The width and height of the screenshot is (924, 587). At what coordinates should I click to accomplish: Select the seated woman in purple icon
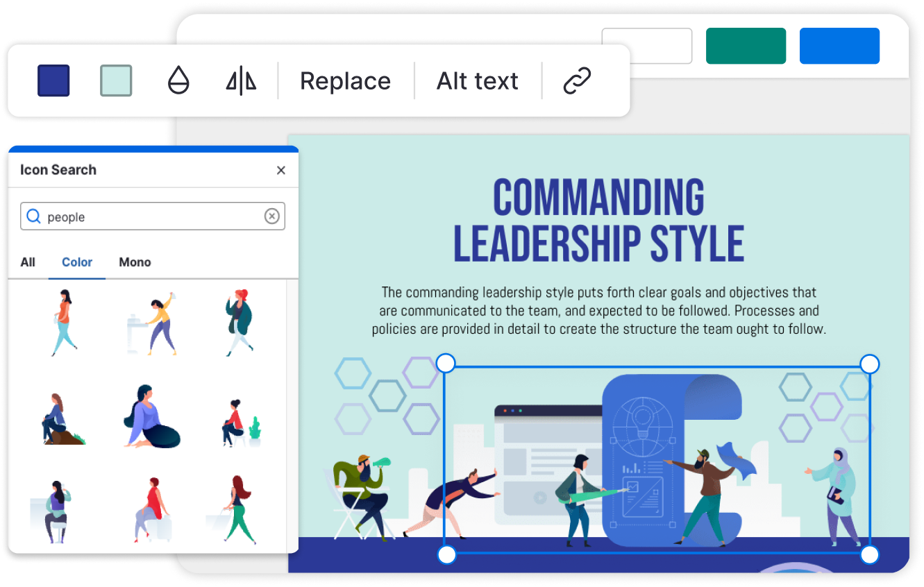tap(151, 415)
